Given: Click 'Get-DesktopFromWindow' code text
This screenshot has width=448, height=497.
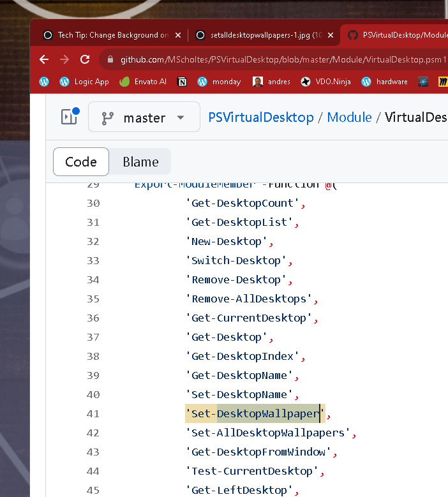Looking at the screenshot, I should tap(258, 452).
